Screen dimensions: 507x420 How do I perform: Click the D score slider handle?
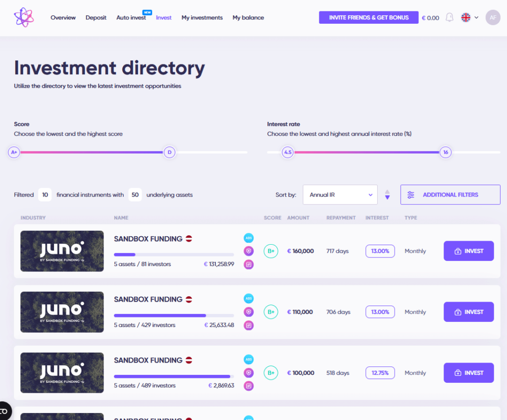click(169, 152)
